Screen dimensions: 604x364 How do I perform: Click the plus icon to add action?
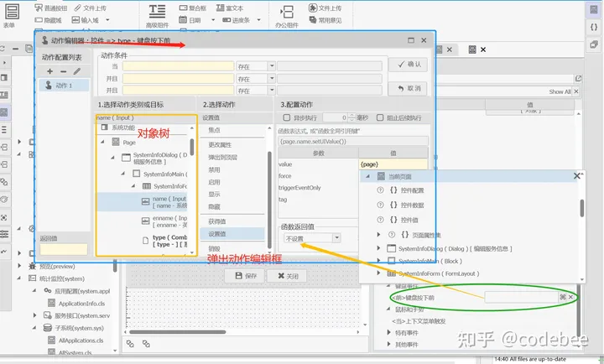coord(50,71)
